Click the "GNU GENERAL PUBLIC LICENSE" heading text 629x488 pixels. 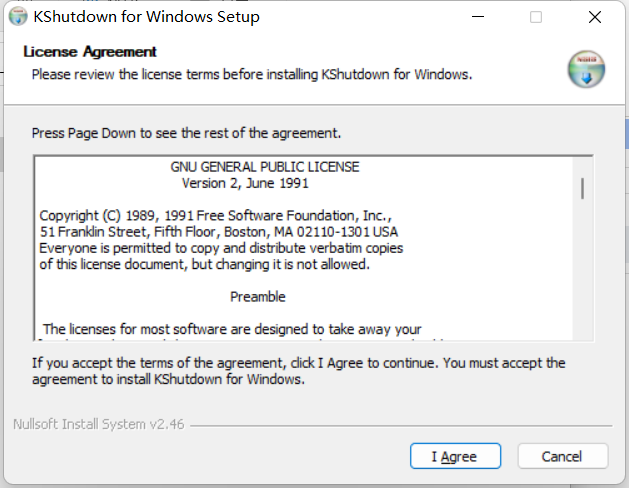265,167
